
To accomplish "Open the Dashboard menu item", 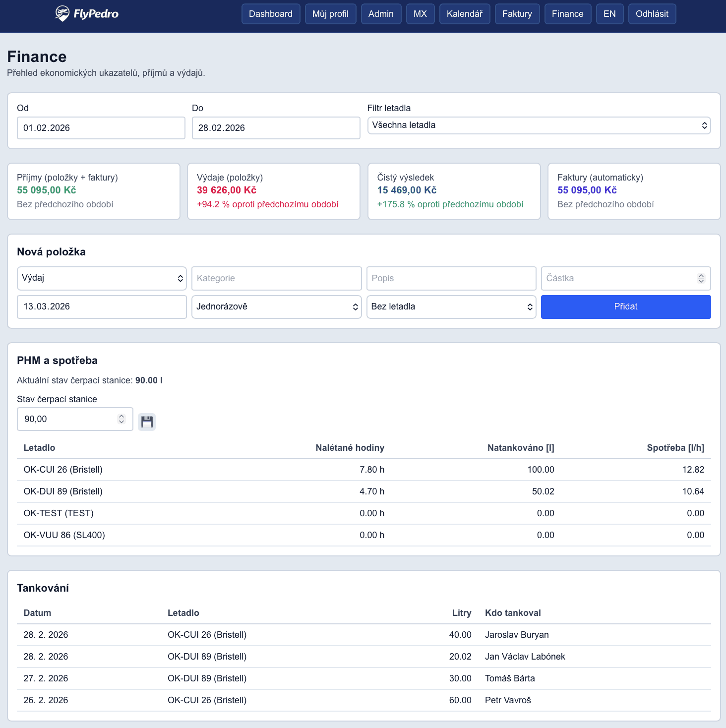I will (x=271, y=14).
